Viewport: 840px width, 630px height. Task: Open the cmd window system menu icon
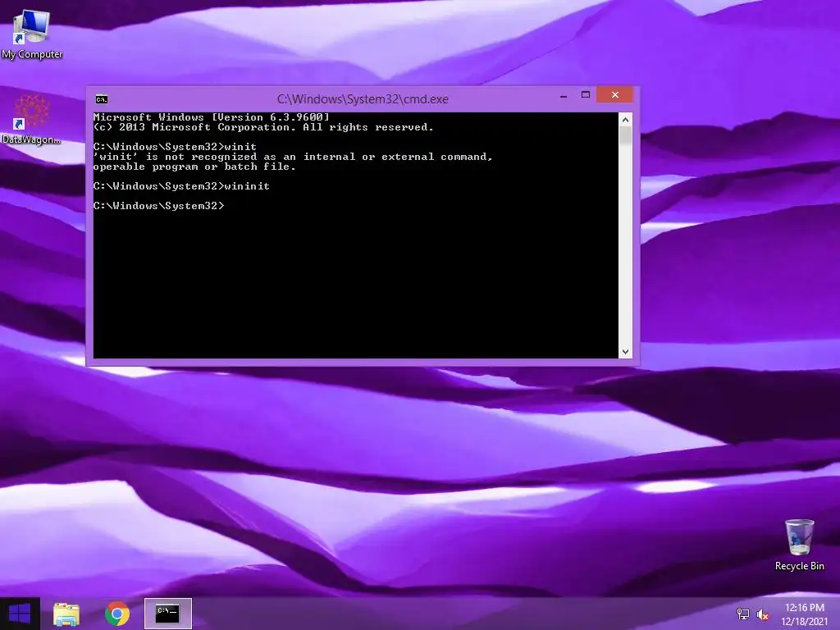(101, 99)
